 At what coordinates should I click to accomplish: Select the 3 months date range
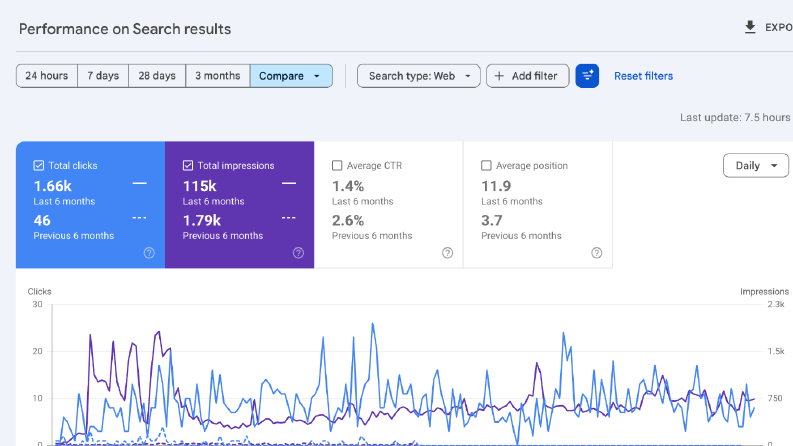(217, 76)
